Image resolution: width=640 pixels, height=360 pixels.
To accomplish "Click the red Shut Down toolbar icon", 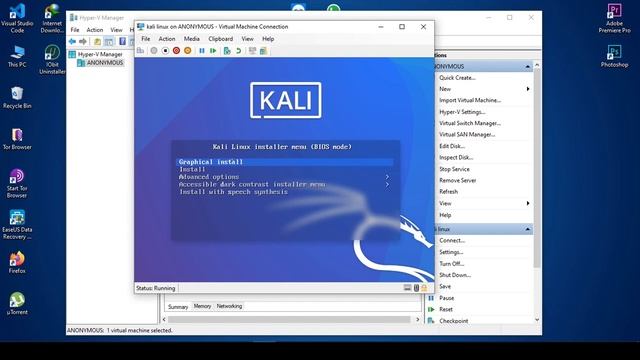I will click(x=176, y=51).
